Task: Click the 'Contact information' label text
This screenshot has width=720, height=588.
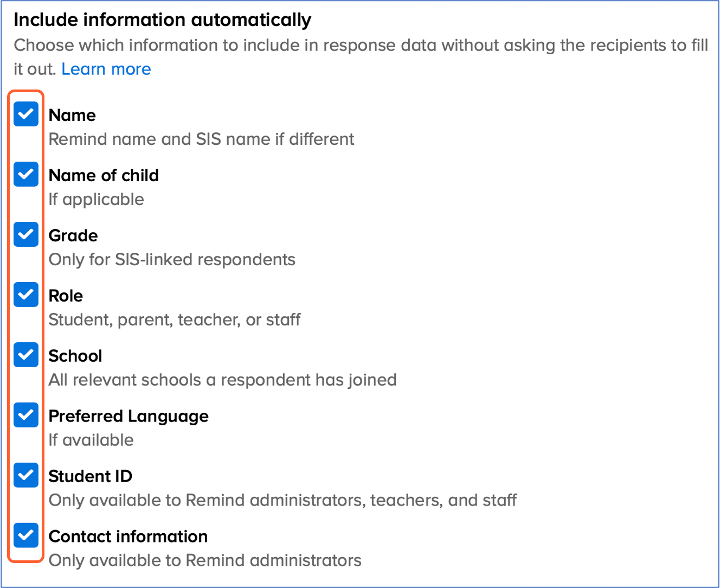Action: click(x=128, y=537)
